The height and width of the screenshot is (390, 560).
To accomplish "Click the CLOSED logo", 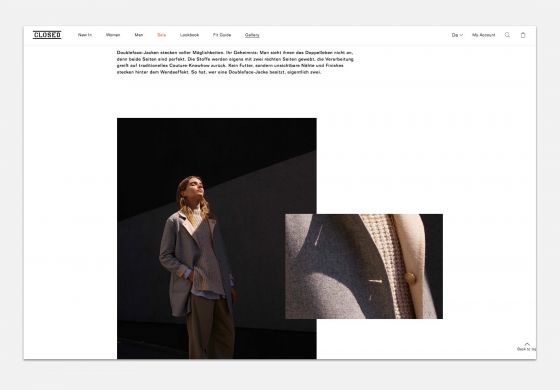I will coord(47,35).
